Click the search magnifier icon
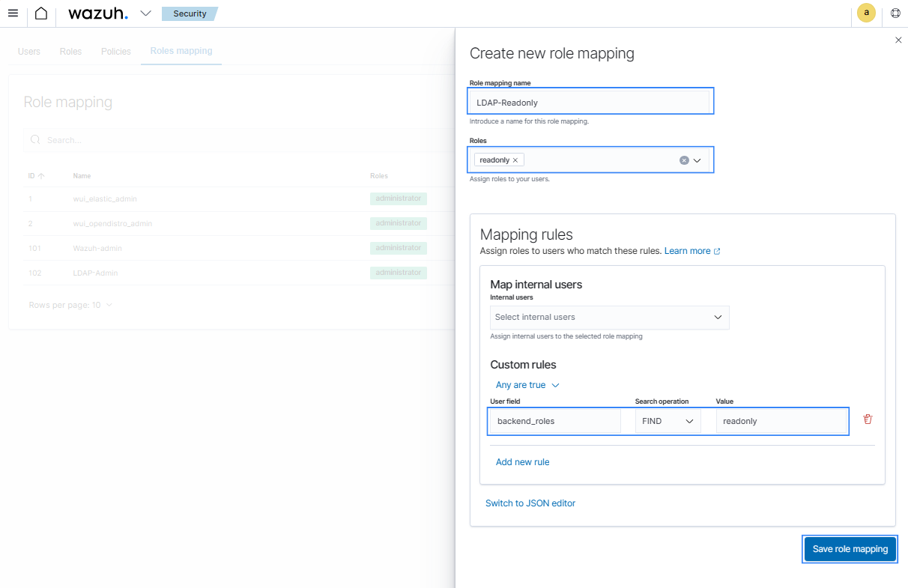The width and height of the screenshot is (908, 588). [x=36, y=140]
